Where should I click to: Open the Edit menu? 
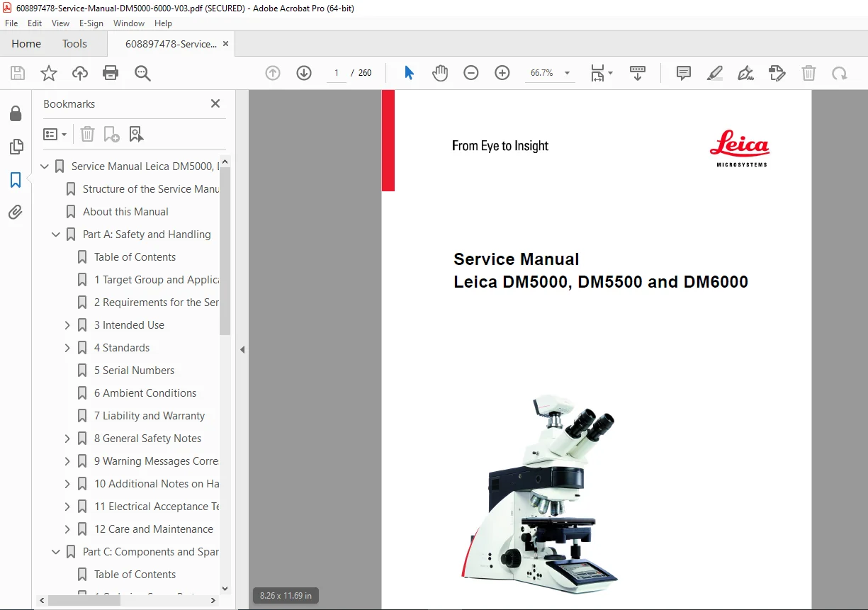point(35,23)
